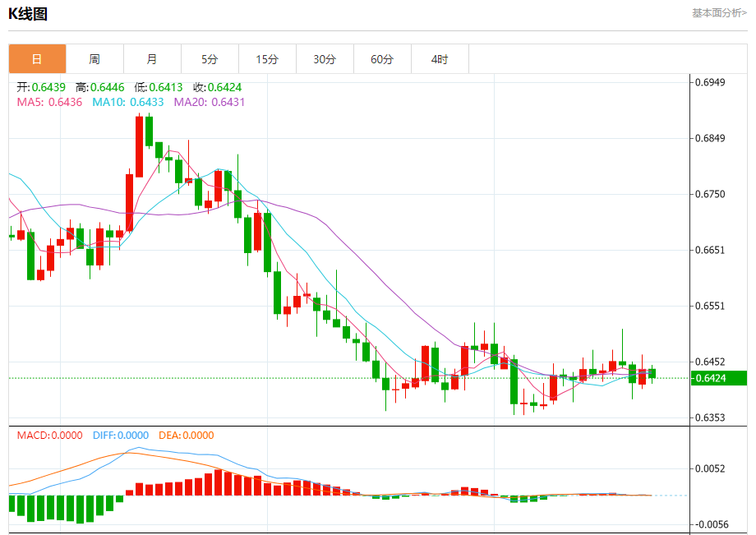
Task: Open the 30分 interval tab
Action: point(325,59)
